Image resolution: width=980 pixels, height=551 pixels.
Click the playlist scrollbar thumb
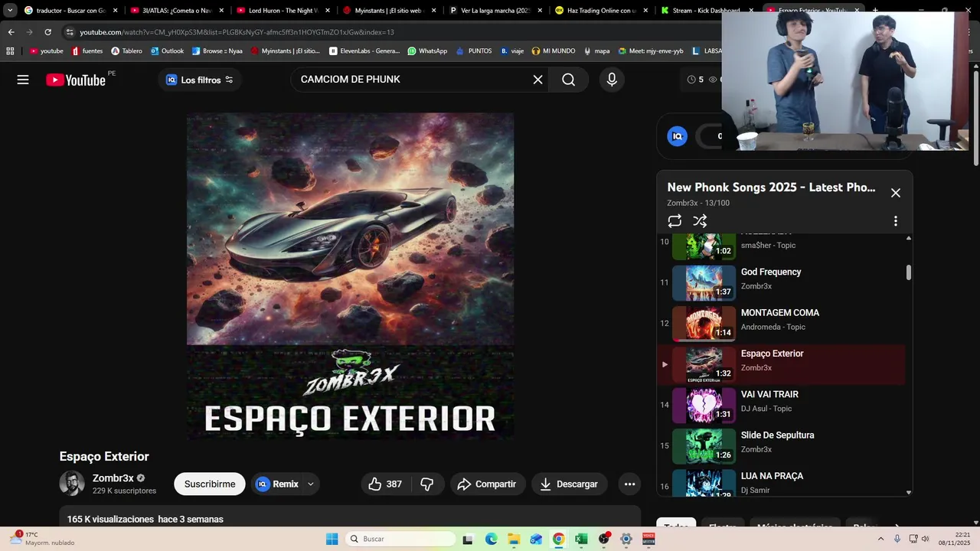click(909, 272)
